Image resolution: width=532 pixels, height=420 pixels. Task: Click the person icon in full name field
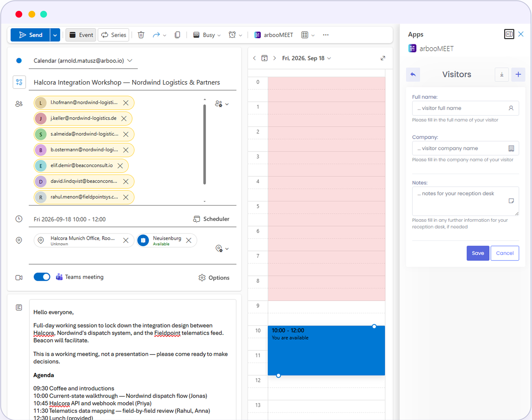tap(511, 108)
